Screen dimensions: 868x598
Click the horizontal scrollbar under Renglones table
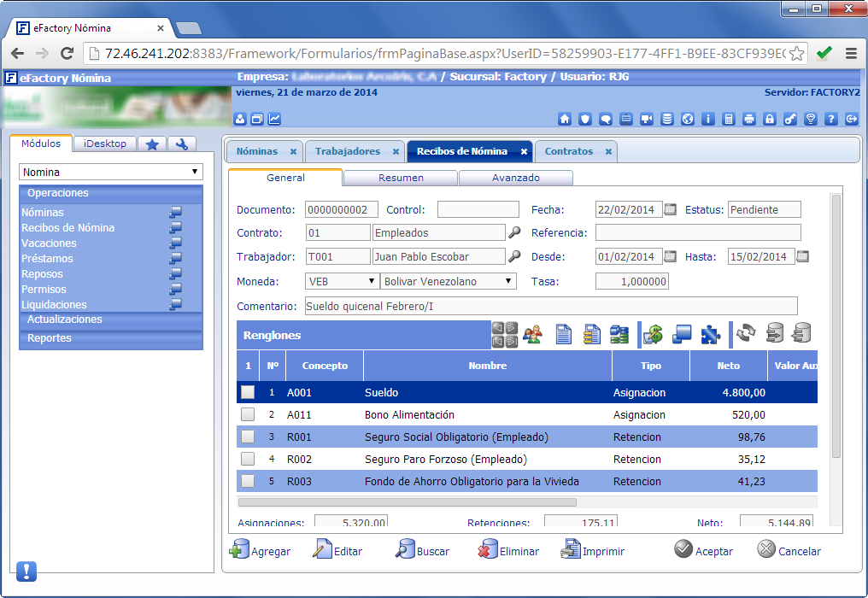407,502
